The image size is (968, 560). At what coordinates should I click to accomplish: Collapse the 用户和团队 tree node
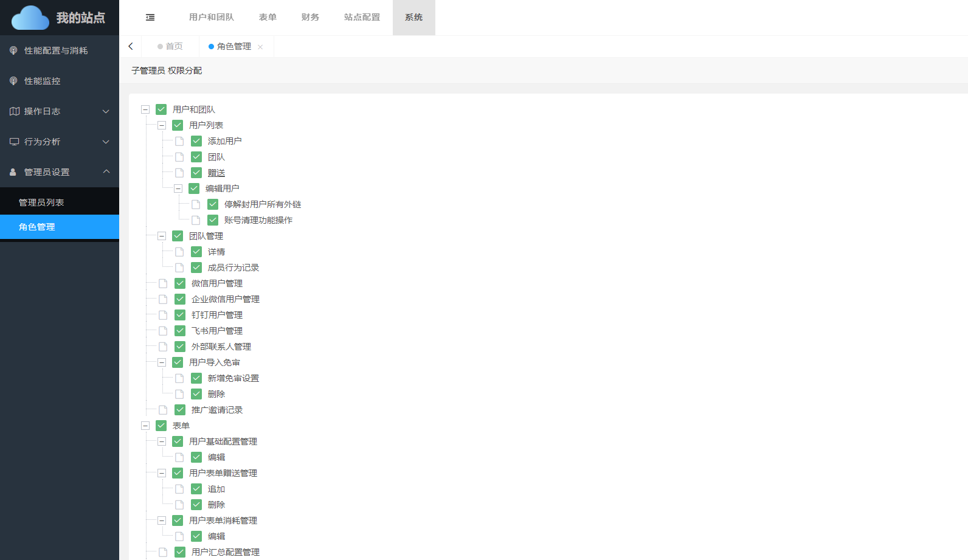click(x=145, y=109)
